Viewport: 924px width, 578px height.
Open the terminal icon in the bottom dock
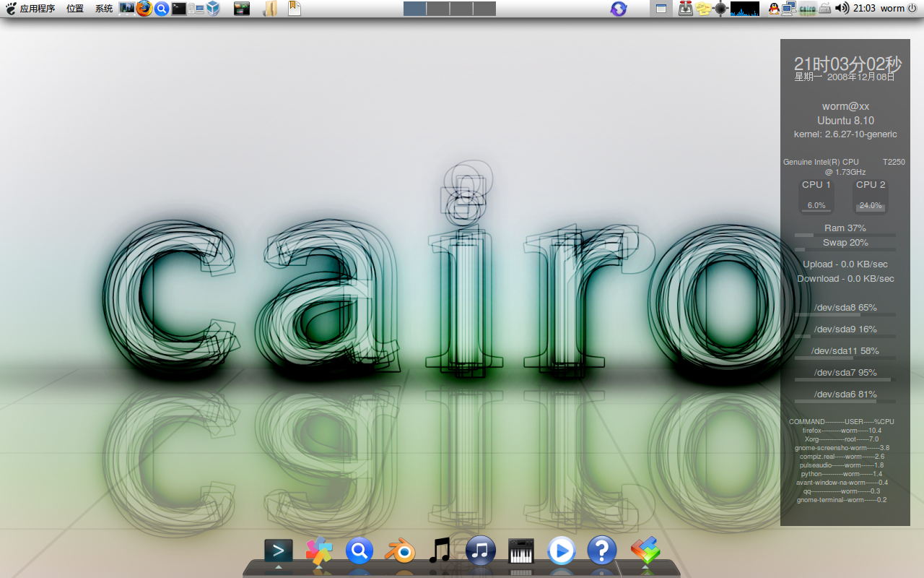279,551
